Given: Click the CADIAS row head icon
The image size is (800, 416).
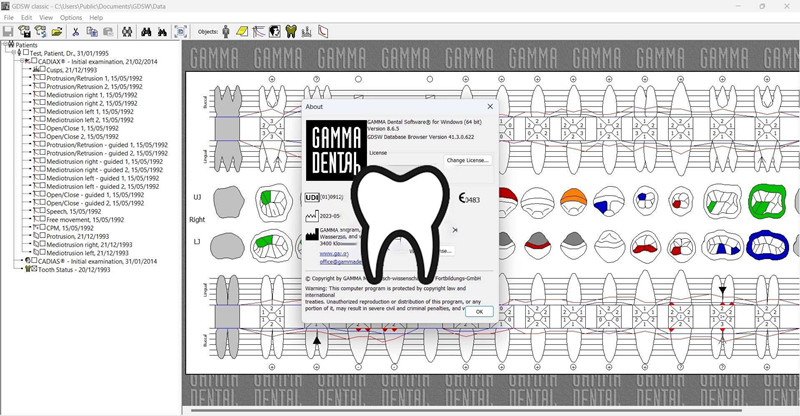Looking at the screenshot, I should coord(28,261).
